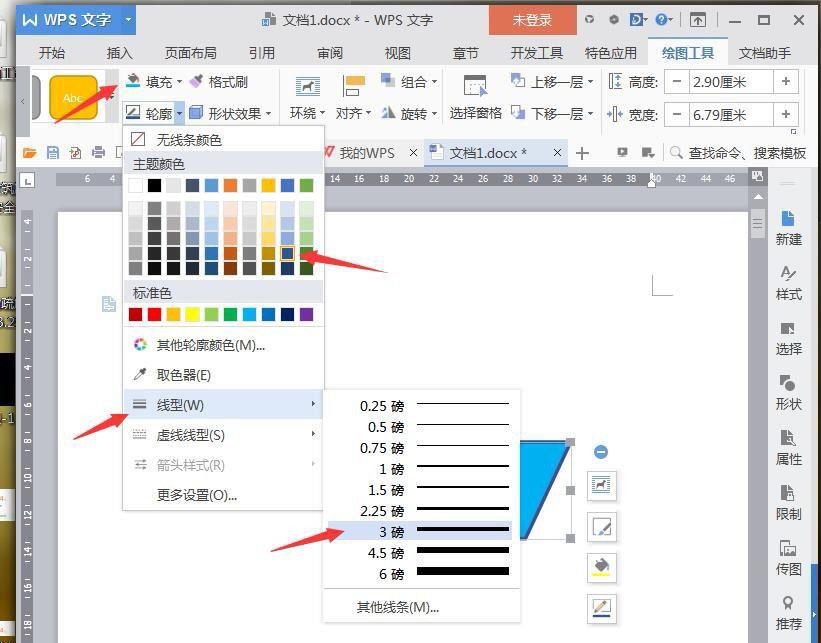Switch to the 开始 ribbon tab

point(51,53)
